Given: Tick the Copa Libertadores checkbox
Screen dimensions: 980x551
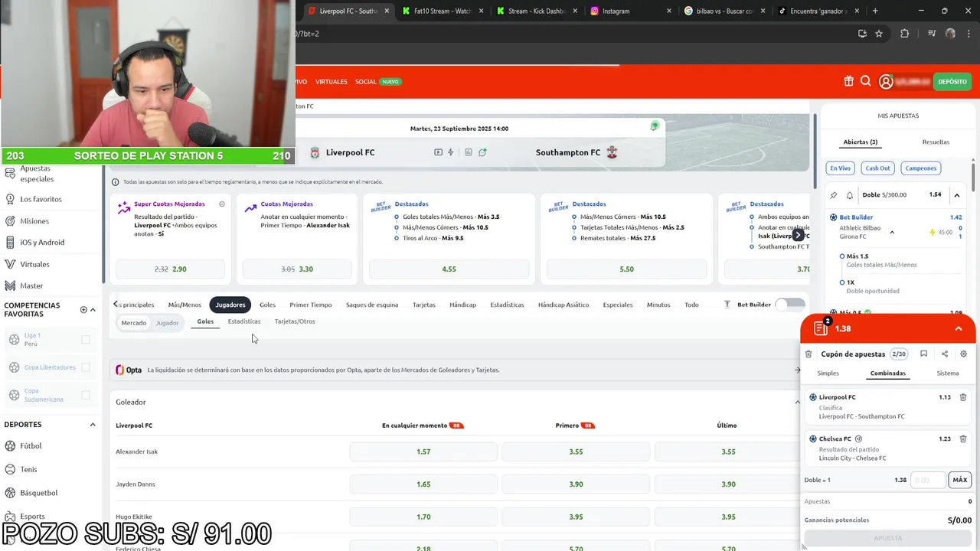Looking at the screenshot, I should 86,367.
